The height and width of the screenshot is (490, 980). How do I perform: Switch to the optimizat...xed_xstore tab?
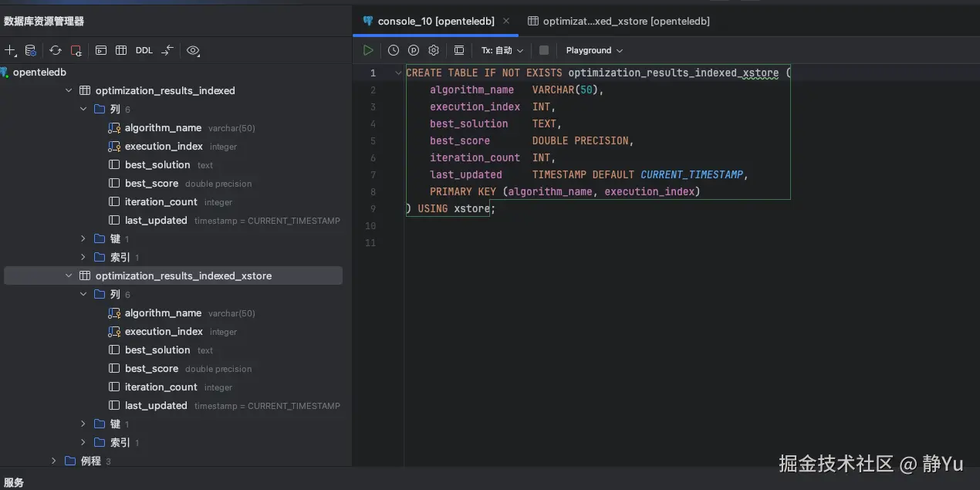pos(619,22)
